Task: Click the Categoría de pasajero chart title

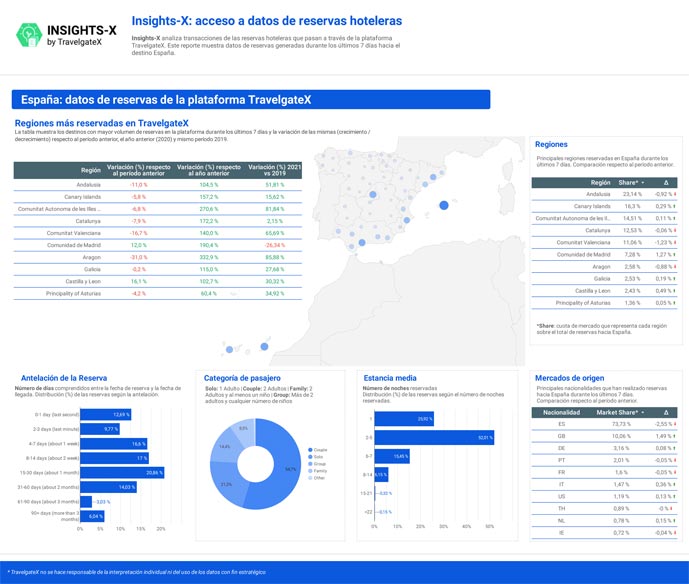Action: [242, 378]
